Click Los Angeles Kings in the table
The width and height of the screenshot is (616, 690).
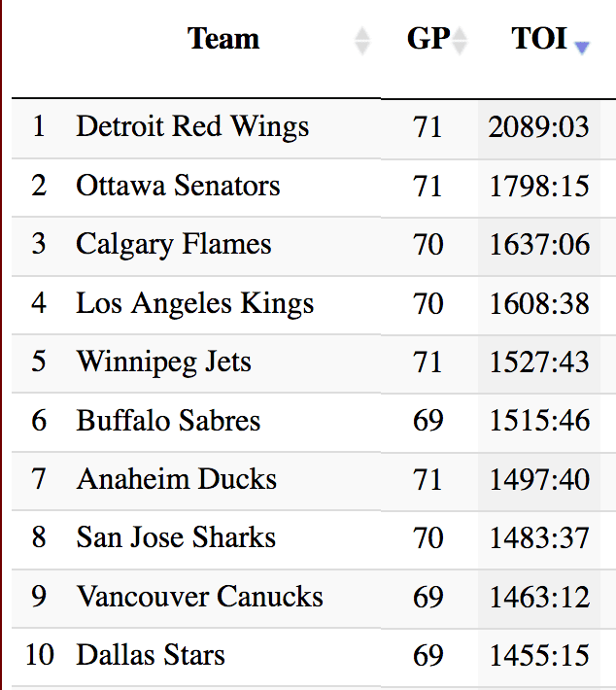coord(195,303)
